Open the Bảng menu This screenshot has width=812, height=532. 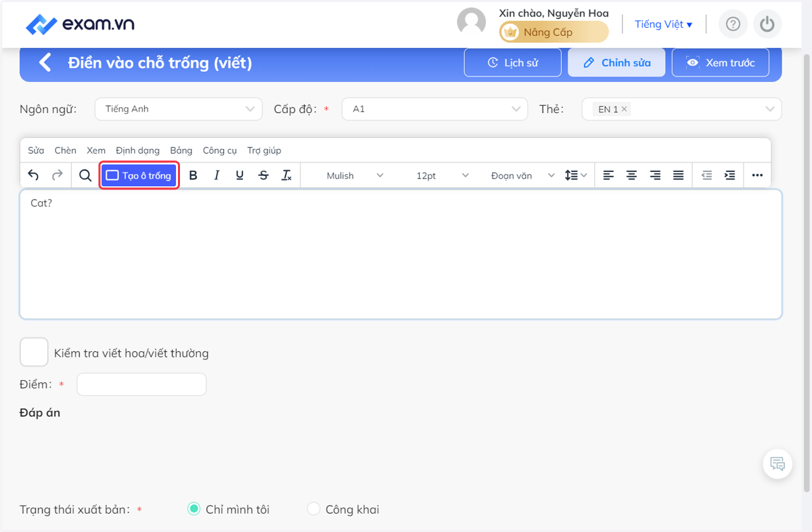pyautogui.click(x=181, y=150)
